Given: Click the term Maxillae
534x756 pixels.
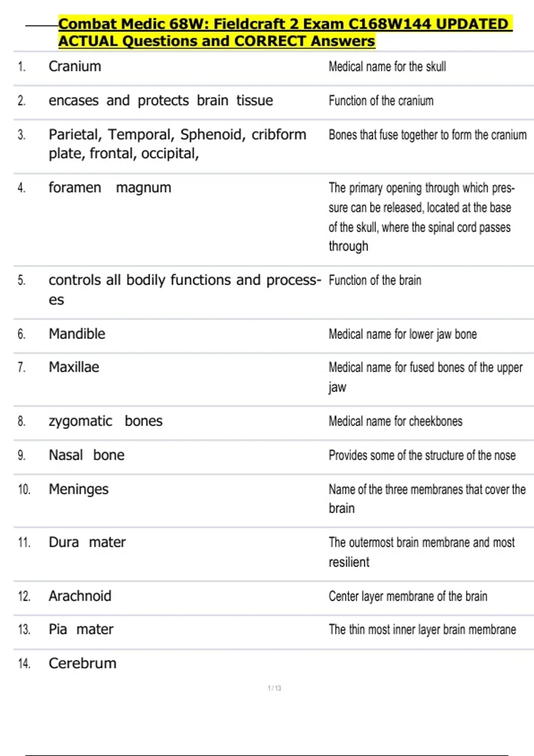Looking at the screenshot, I should coord(74,367).
